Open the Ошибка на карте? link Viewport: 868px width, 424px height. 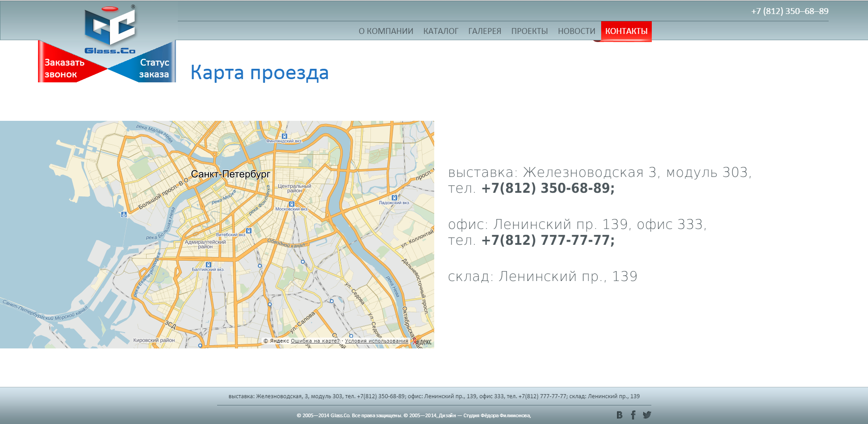(315, 341)
